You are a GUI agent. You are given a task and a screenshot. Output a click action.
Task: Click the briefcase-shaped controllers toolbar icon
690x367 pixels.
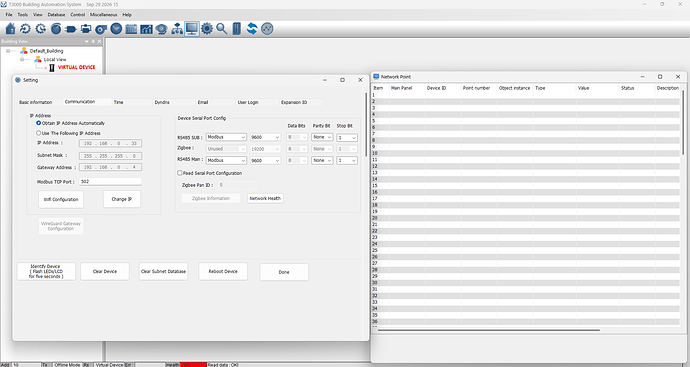tap(86, 29)
